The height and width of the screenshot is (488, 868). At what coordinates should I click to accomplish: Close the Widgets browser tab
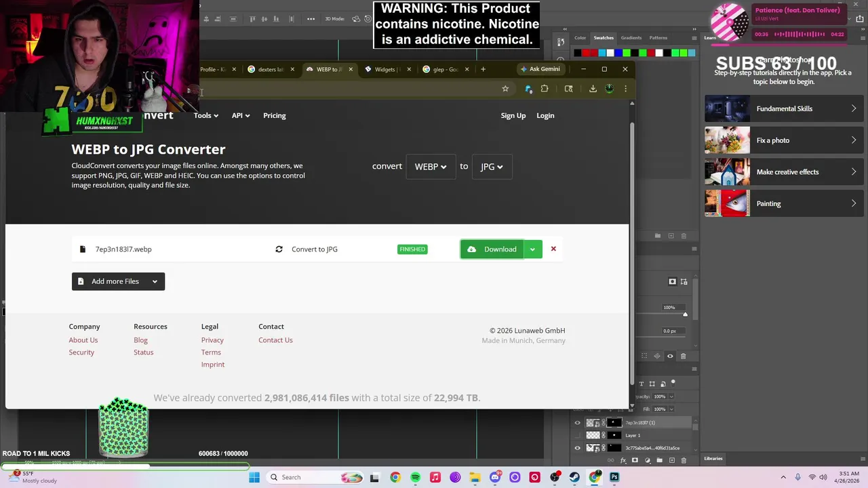pos(409,69)
